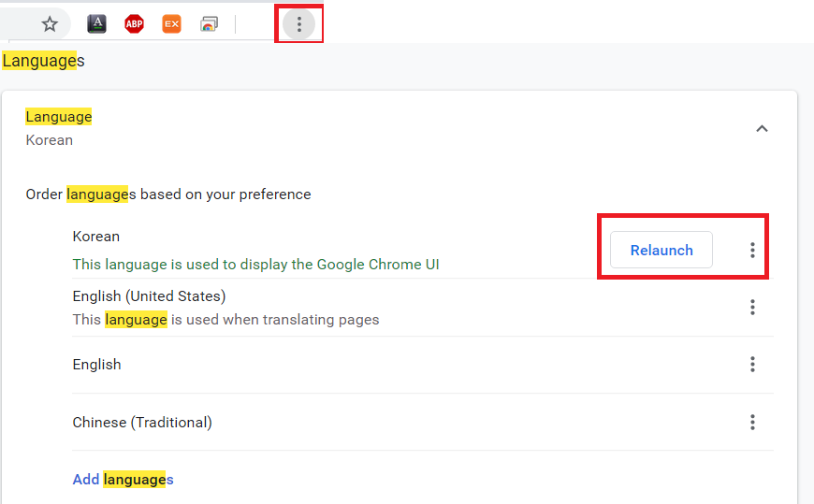This screenshot has height=504, width=814.
Task: Click 'Order languages based on your preference'
Action: coord(168,194)
